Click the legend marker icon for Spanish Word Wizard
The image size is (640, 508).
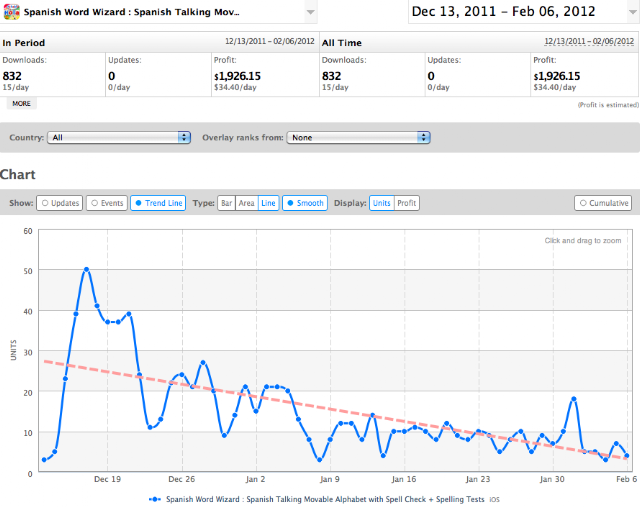pyautogui.click(x=155, y=499)
